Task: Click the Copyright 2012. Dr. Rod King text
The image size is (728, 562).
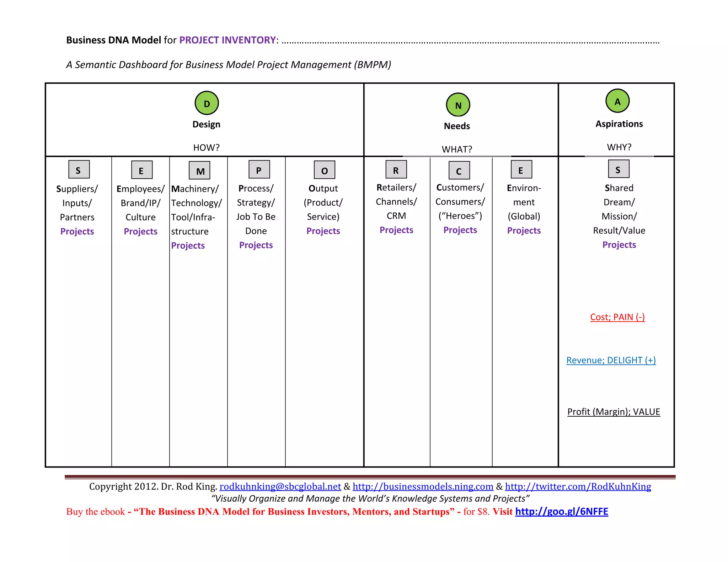Action: click(x=153, y=486)
